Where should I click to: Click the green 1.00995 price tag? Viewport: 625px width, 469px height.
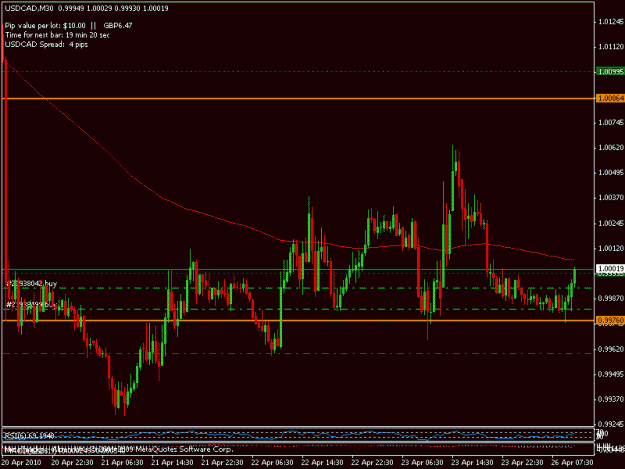click(610, 72)
